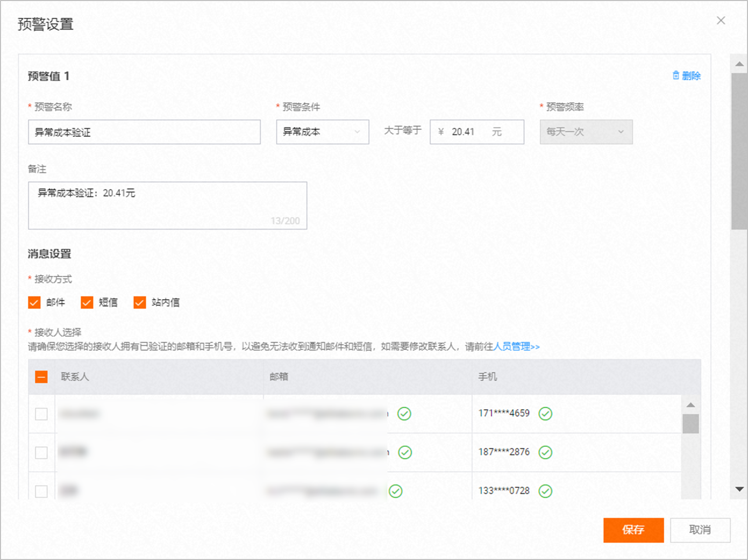Click the dialog vertical scrollbar thumb
This screenshot has height=560, width=748.
pos(739,151)
